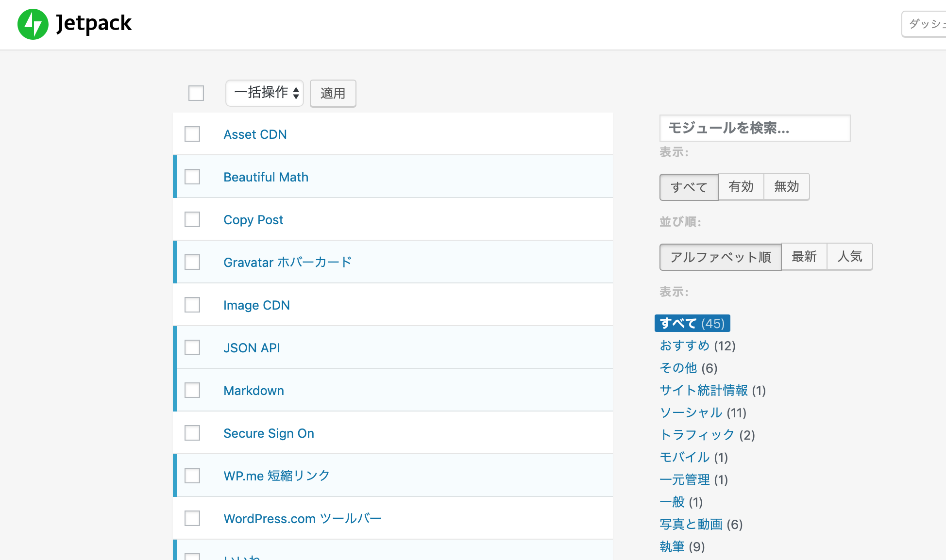Viewport: 946px width, 560px height.
Task: Check the Image CDN checkbox
Action: point(192,305)
